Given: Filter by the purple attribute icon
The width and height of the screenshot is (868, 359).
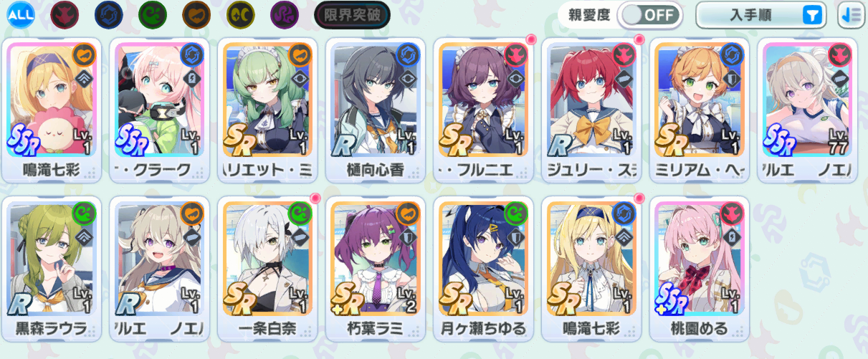Looking at the screenshot, I should click(284, 14).
